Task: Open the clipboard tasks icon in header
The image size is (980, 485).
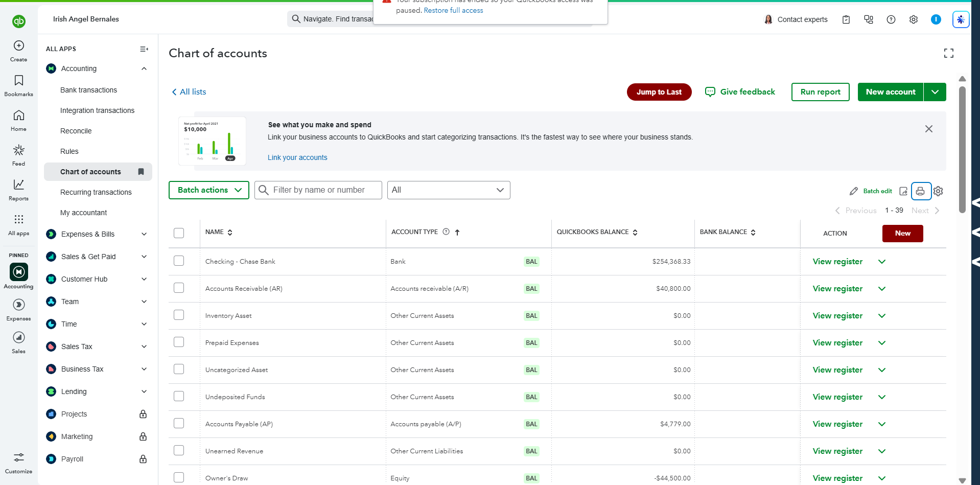Action: click(846, 19)
